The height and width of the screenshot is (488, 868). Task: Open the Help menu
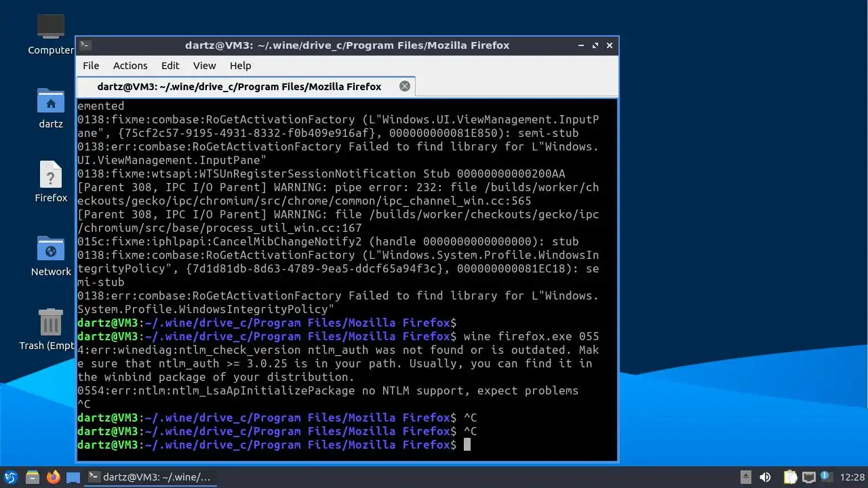(240, 66)
